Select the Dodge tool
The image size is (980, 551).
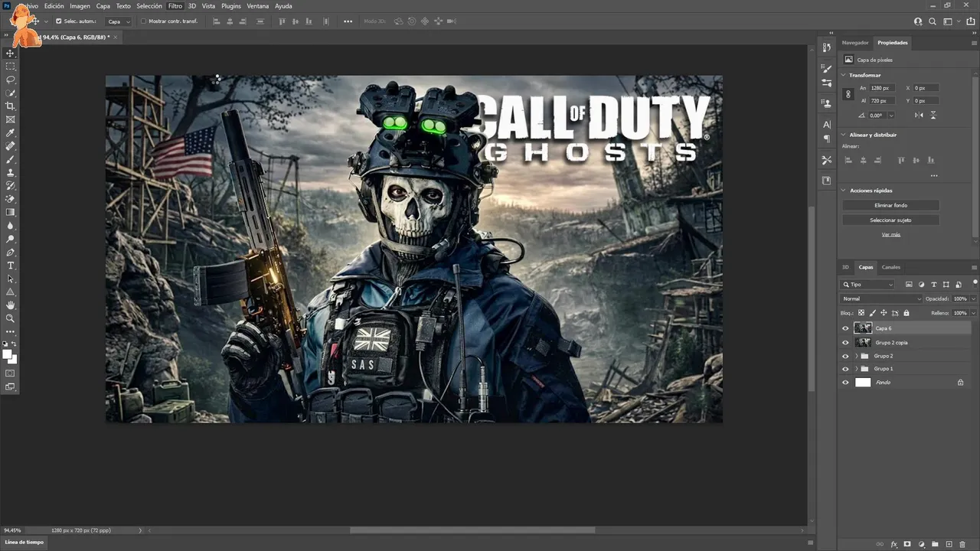tap(11, 239)
